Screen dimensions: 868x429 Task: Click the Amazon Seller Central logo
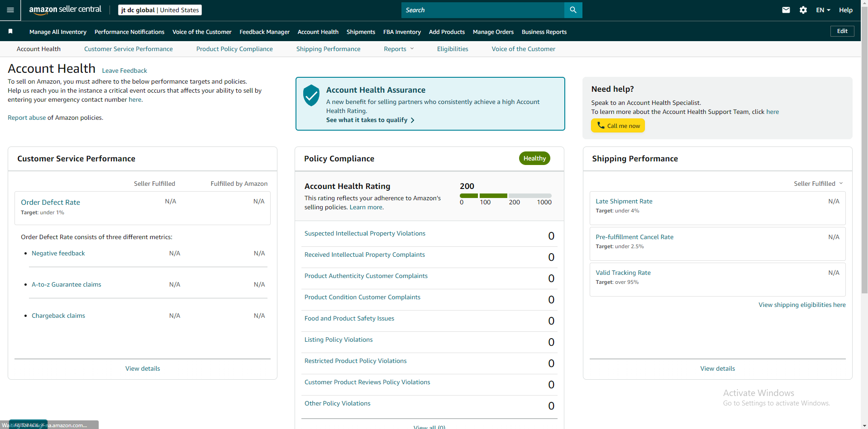65,9
